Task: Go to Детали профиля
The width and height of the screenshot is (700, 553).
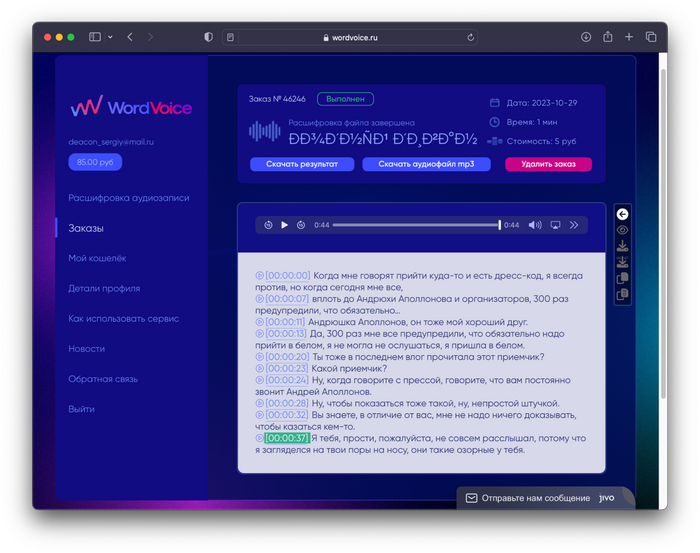Action: click(104, 288)
